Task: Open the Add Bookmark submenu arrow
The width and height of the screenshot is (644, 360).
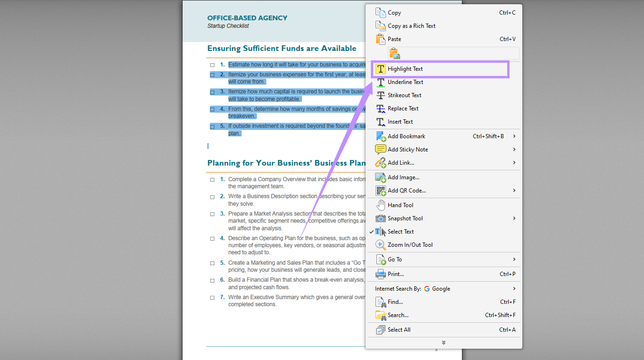Action: (x=514, y=136)
